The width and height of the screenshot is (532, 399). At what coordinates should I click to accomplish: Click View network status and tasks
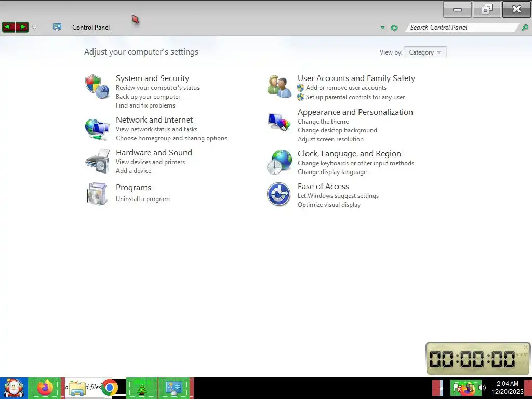tap(156, 129)
